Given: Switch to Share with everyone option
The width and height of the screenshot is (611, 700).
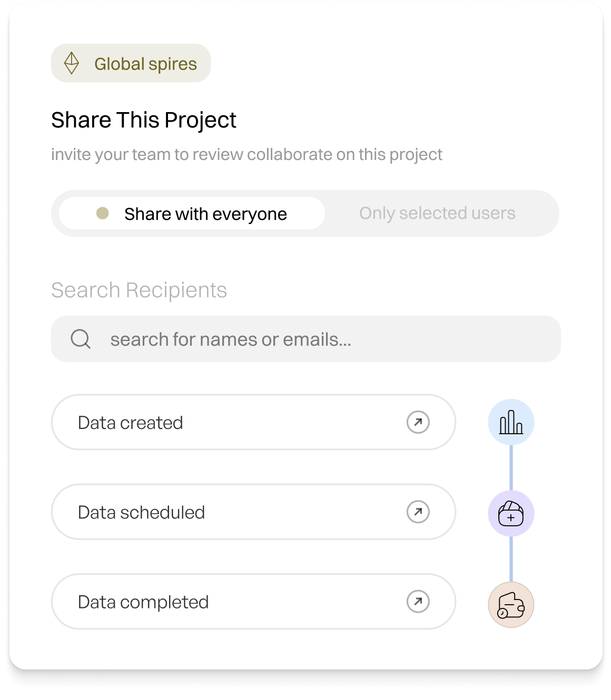Looking at the screenshot, I should click(192, 213).
